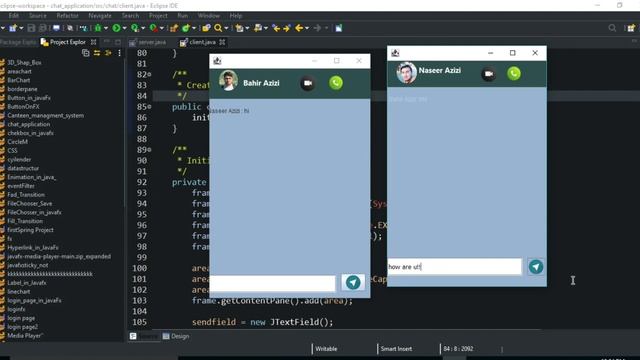Click the New Java Class green icon
640x360 pixels.
[x=186, y=28]
